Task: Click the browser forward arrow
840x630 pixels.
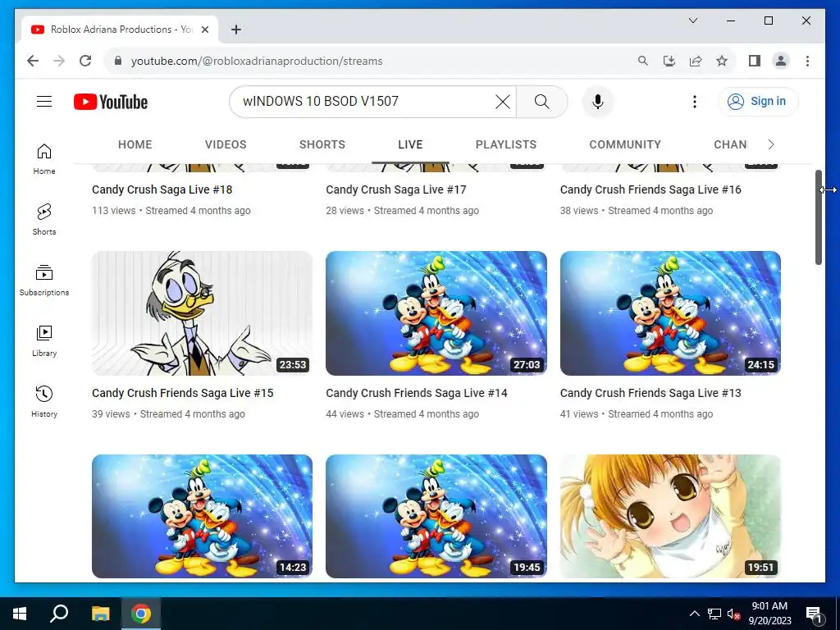Action: click(x=59, y=61)
